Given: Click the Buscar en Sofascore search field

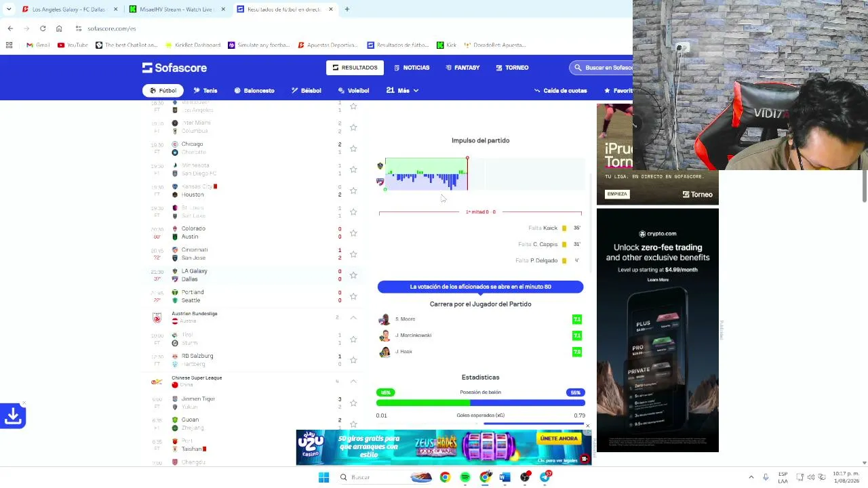Looking at the screenshot, I should click(x=601, y=68).
